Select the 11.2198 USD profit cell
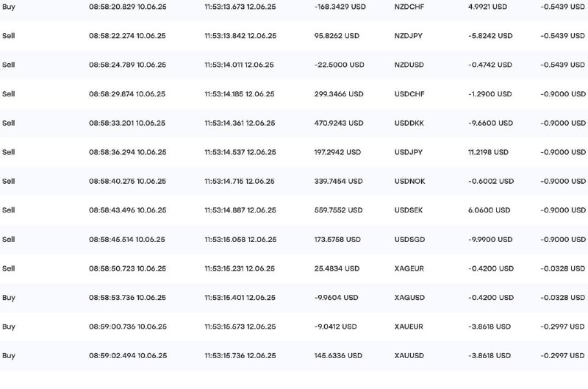The width and height of the screenshot is (588, 389). tap(488, 152)
